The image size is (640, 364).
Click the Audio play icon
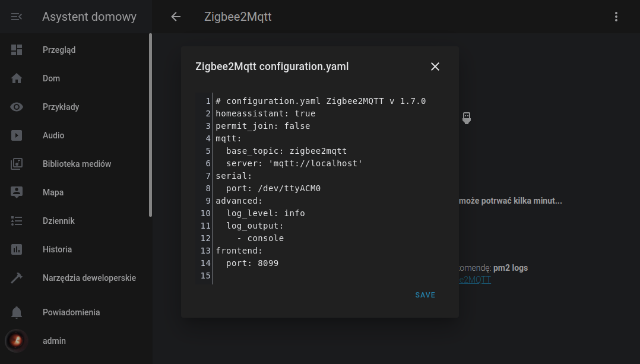tap(17, 135)
